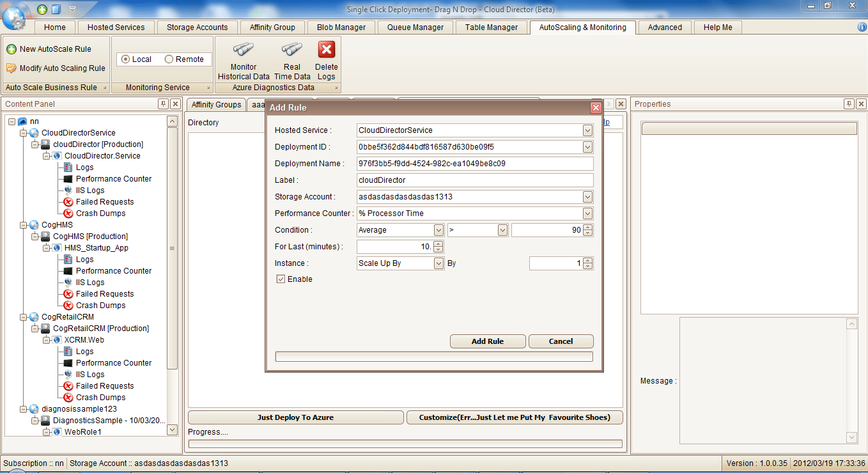Switch to the Blob Manager tab
Image resolution: width=868 pixels, height=473 pixels.
tap(341, 27)
